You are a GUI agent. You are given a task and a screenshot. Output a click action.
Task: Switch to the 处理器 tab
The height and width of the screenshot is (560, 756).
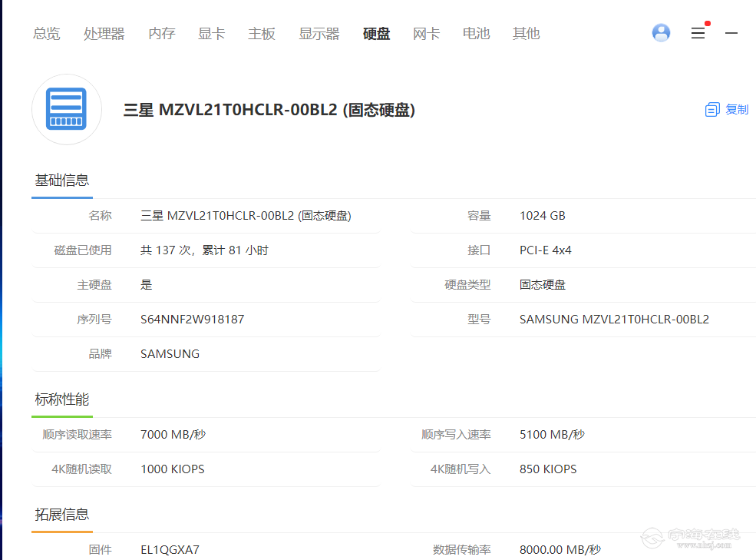click(x=104, y=33)
